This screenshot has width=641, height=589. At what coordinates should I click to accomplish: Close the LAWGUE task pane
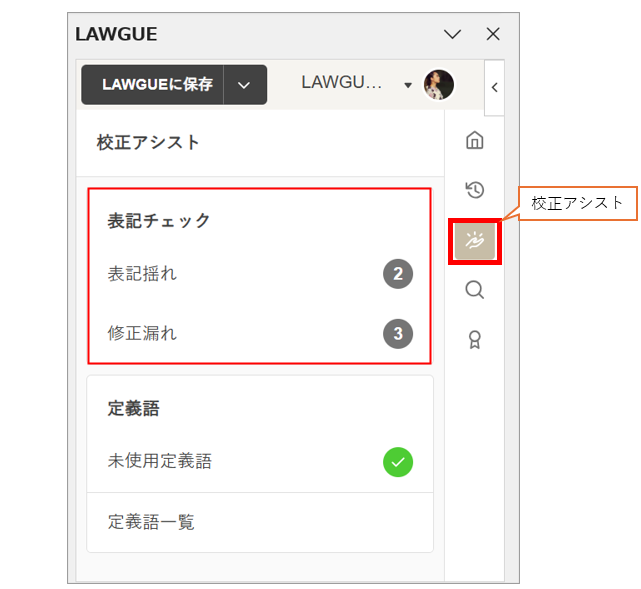pos(493,34)
